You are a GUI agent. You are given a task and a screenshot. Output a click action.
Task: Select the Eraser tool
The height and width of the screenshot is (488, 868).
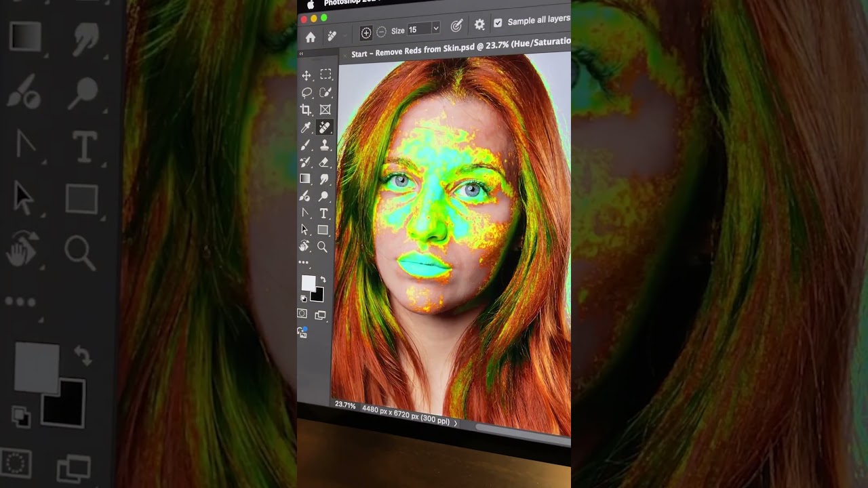(x=324, y=162)
